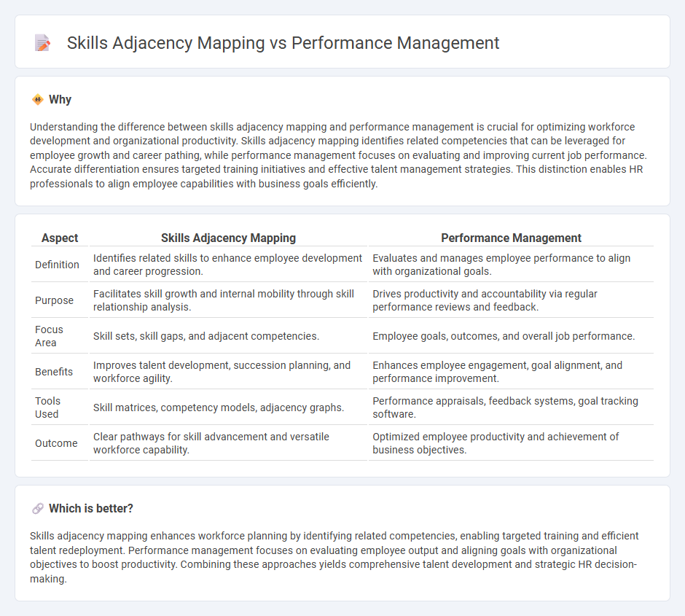Click the page title Skills Adjacency Mapping vs Performance Management
Viewport: 685px width, 616px height.
283,43
